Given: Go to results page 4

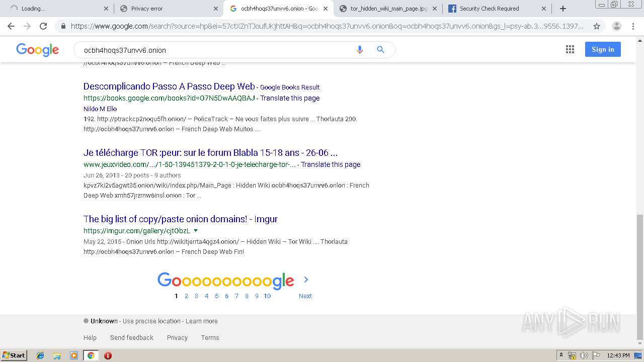Looking at the screenshot, I should click(206, 296).
